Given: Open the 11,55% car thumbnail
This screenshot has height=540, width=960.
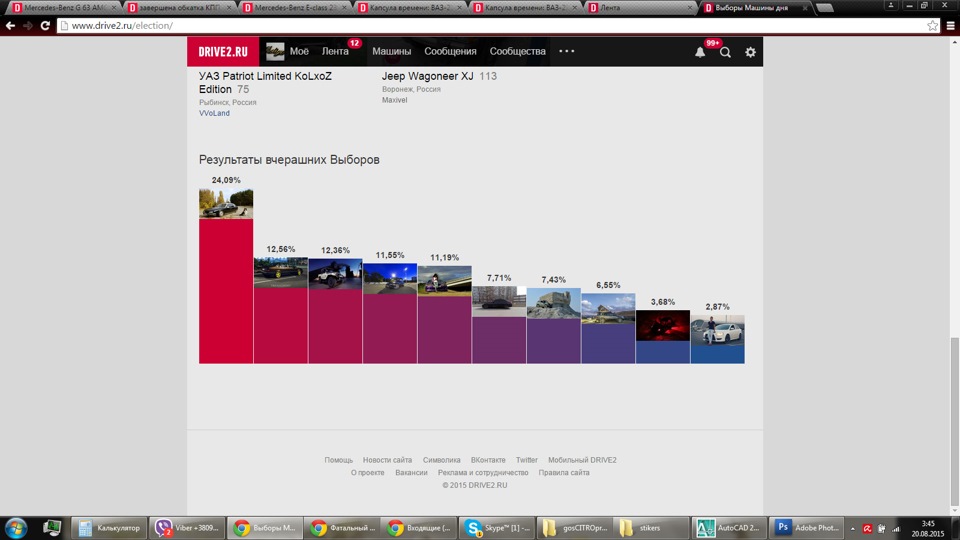Looking at the screenshot, I should click(390, 279).
